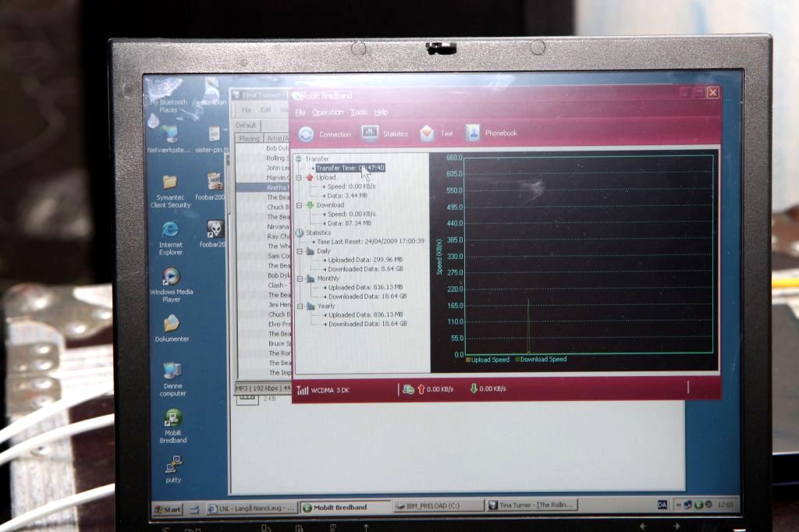Click the Upload Speed legend swatch
This screenshot has width=799, height=532.
click(468, 360)
